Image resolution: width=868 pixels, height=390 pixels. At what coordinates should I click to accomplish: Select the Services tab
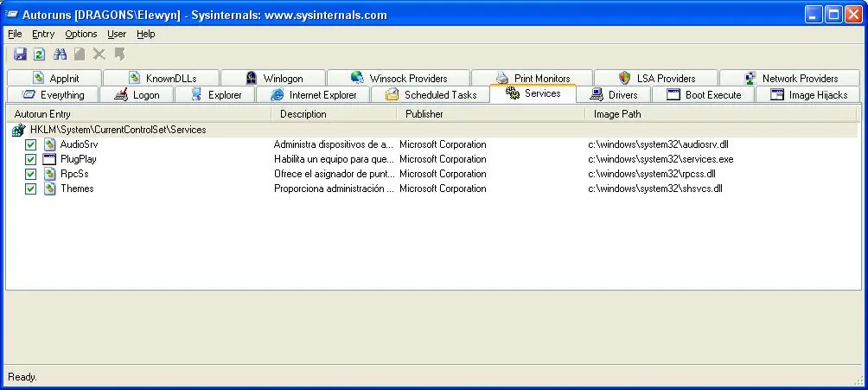pos(533,93)
